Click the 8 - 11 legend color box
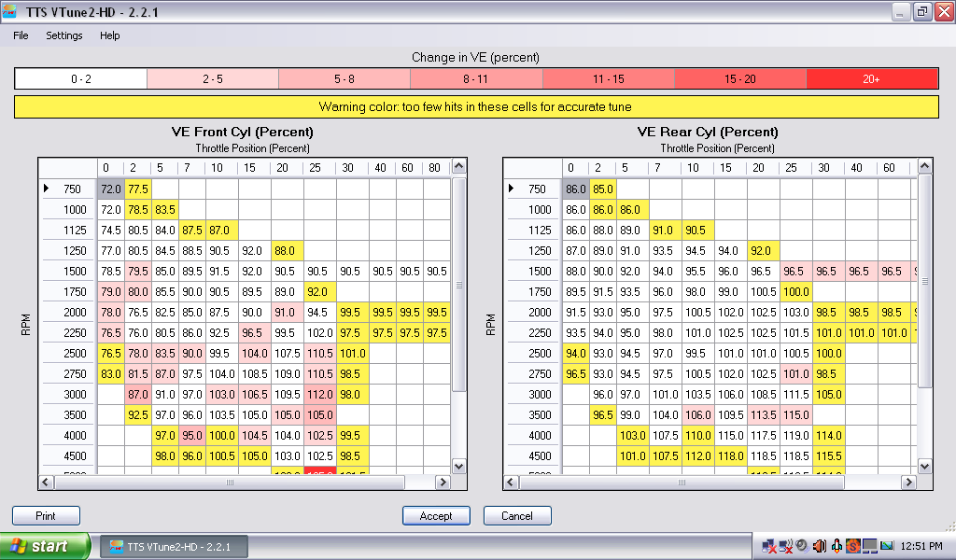This screenshot has width=956, height=560. pyautogui.click(x=476, y=78)
